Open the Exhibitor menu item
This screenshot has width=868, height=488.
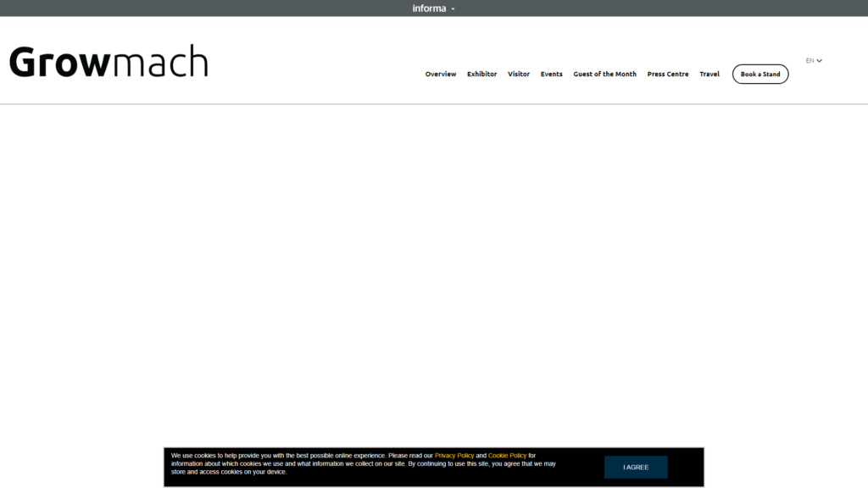point(481,75)
